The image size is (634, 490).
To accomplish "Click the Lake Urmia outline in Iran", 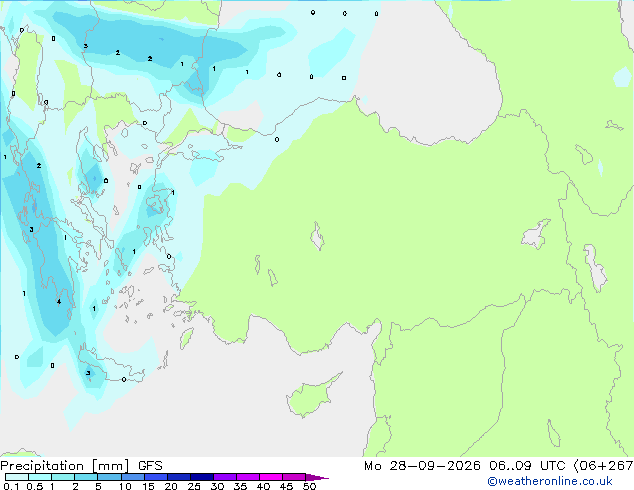I will [x=595, y=268].
